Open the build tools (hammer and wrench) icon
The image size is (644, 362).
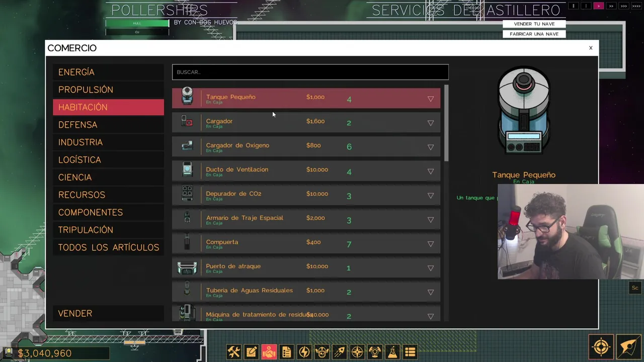point(234,352)
